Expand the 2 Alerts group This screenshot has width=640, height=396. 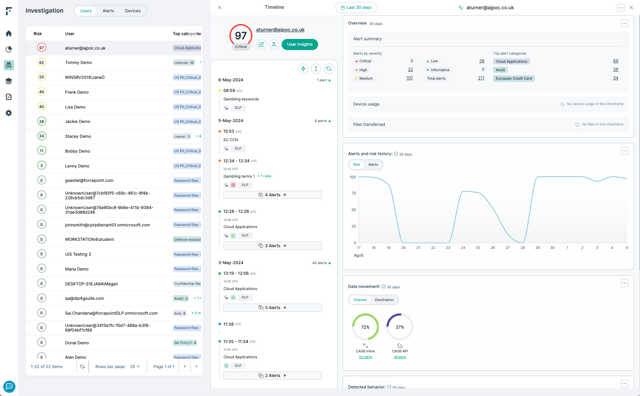(x=272, y=375)
